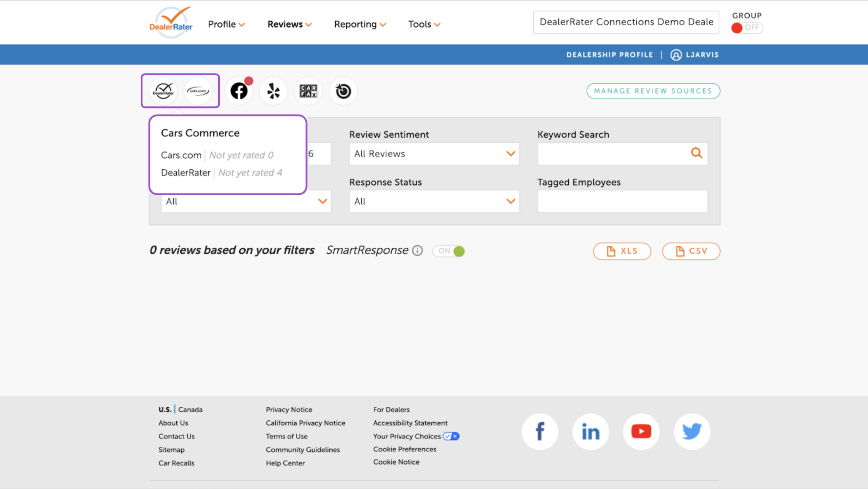Expand the Review Sentiment dropdown
The width and height of the screenshot is (868, 489).
click(434, 154)
